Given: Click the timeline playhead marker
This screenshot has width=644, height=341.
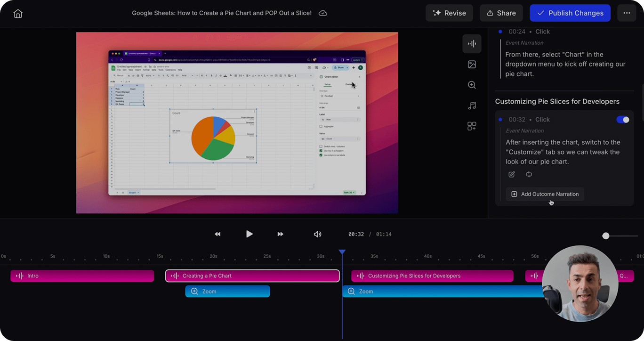Looking at the screenshot, I should (342, 252).
